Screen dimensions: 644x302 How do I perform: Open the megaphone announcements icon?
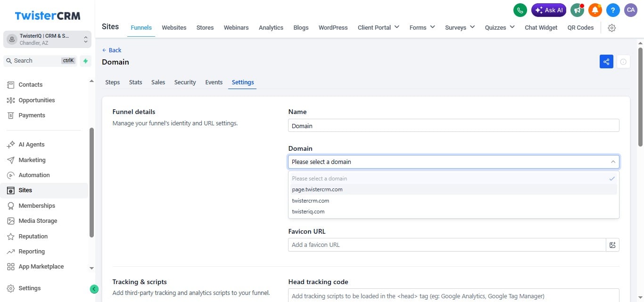coord(577,10)
